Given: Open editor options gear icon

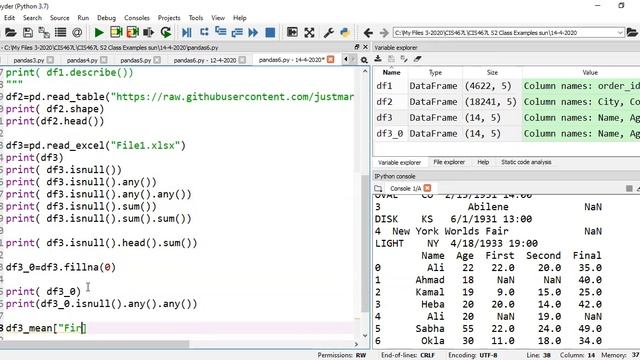Looking at the screenshot, I should 364,60.
